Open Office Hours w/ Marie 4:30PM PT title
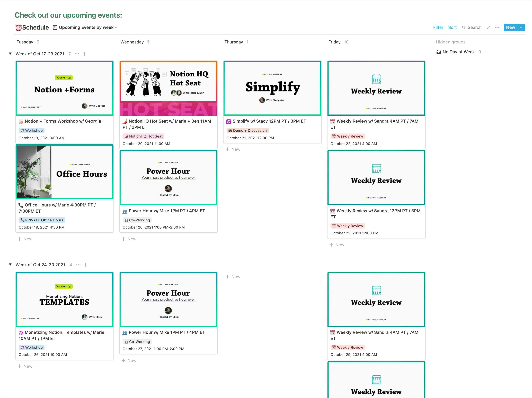This screenshot has height=398, width=532. click(x=57, y=208)
